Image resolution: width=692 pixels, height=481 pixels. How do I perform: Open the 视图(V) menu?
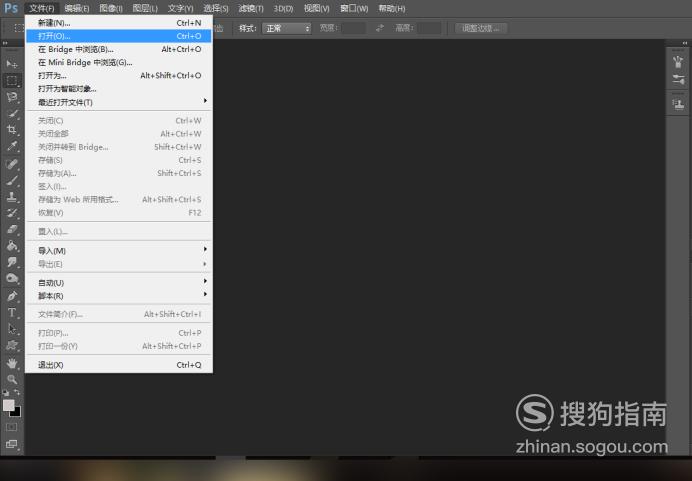tap(317, 8)
